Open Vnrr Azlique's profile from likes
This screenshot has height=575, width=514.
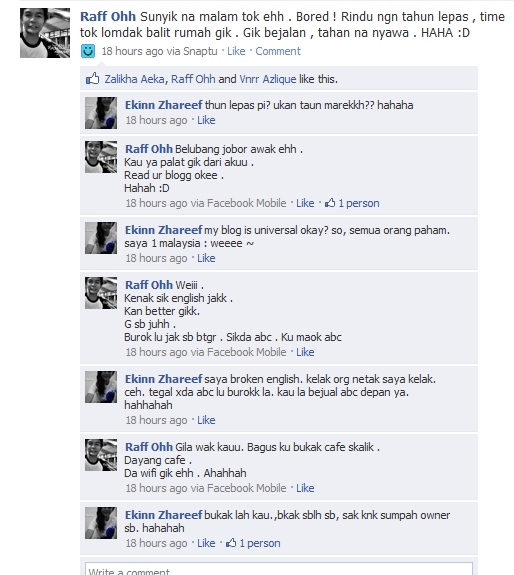click(268, 79)
